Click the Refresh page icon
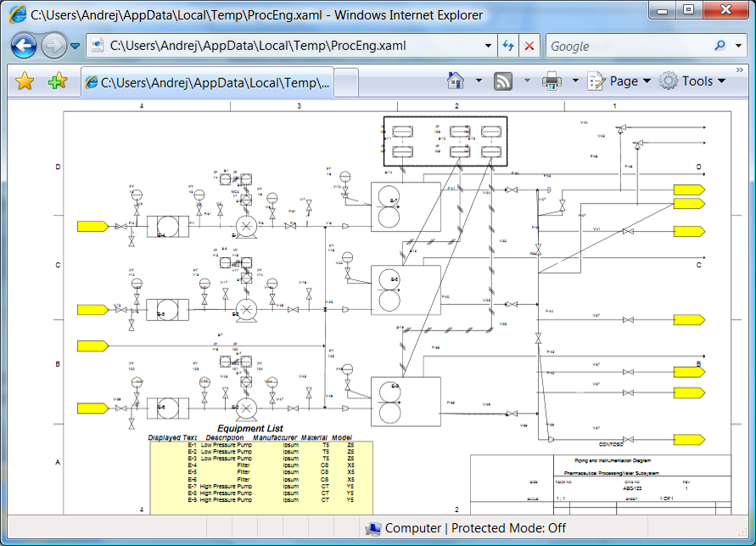The width and height of the screenshot is (756, 546). point(508,46)
